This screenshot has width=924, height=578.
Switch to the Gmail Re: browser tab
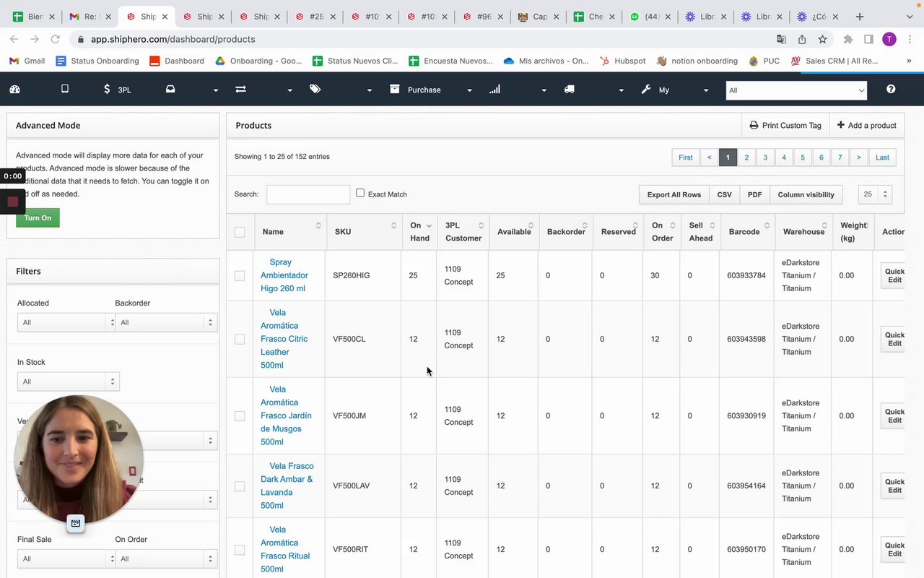pos(90,17)
